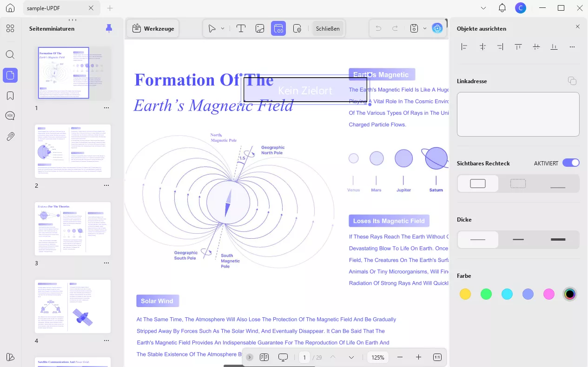The width and height of the screenshot is (588, 367).
Task: Close the sample-UPDF tab
Action: (x=91, y=8)
